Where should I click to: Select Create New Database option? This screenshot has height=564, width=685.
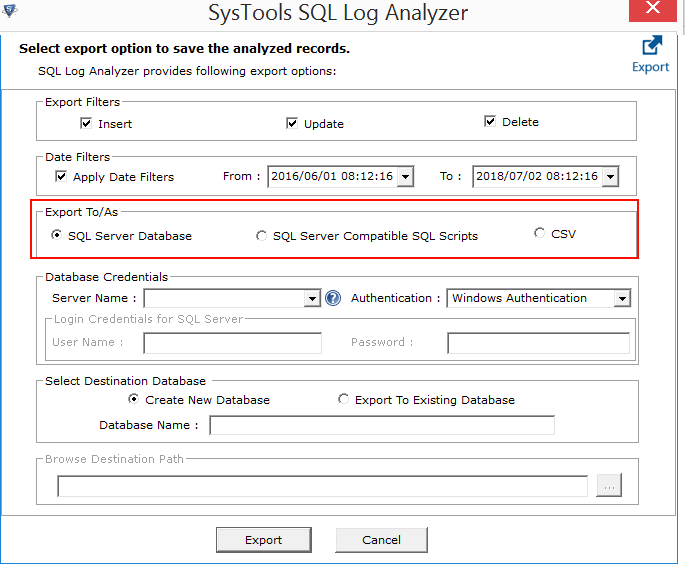[x=133, y=399]
